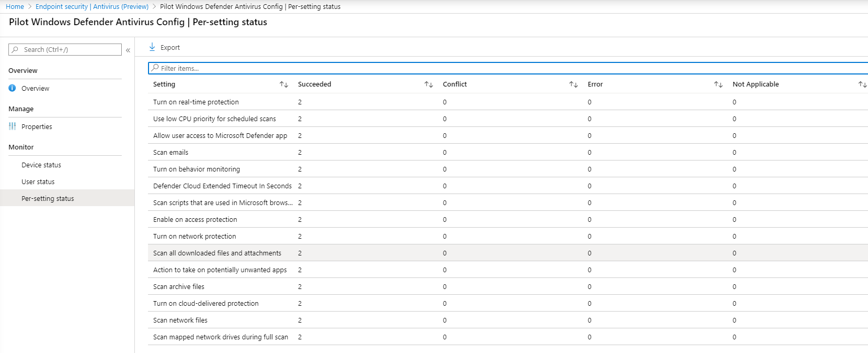
Task: Open Endpoint security Antivirus breadcrumb
Action: (x=92, y=7)
